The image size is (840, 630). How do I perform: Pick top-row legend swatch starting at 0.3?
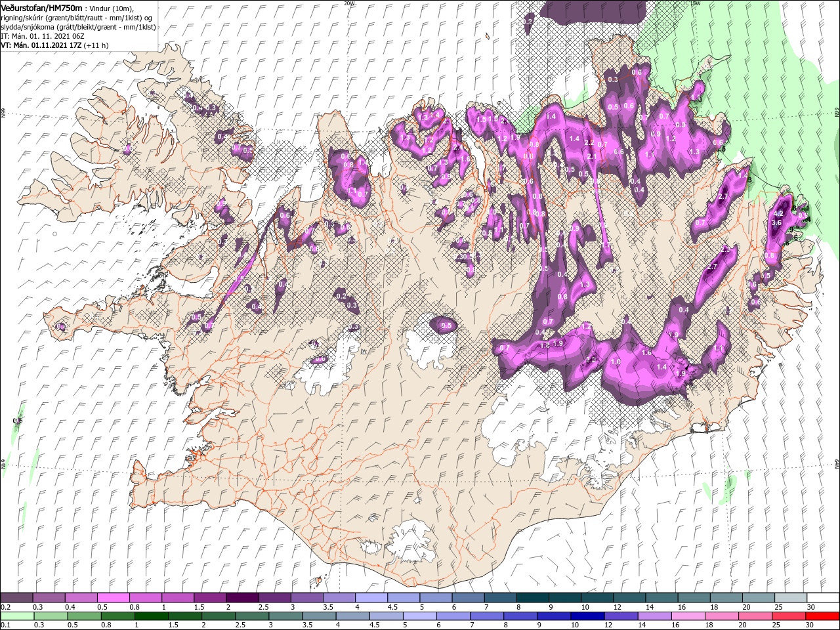[x=49, y=598]
